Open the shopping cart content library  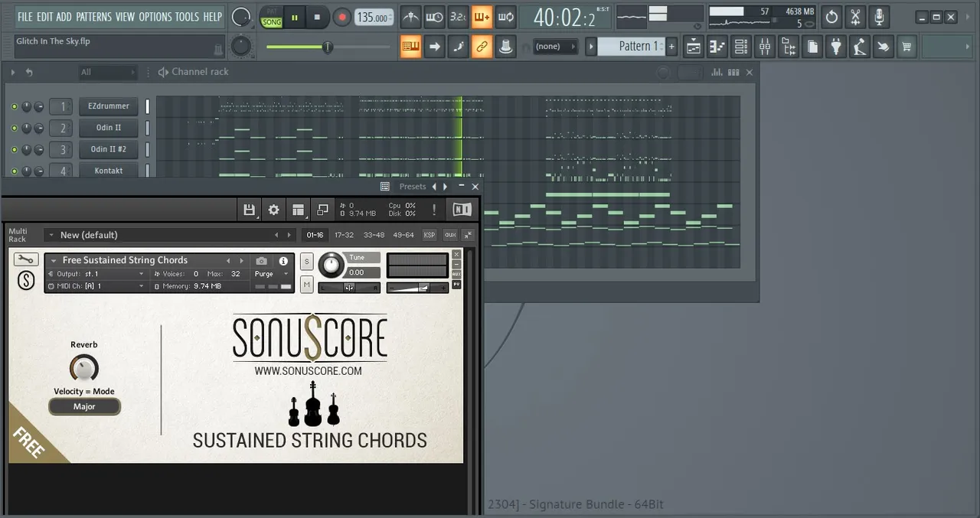pos(907,47)
